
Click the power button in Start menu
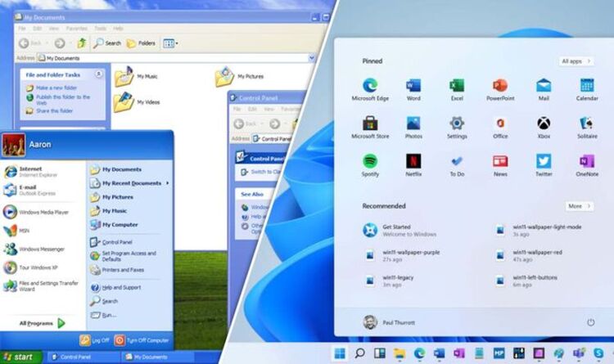(x=590, y=322)
